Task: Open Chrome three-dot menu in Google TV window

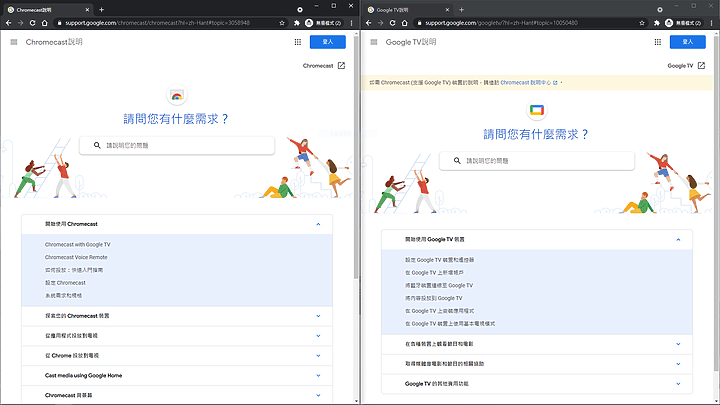Action: tap(711, 23)
